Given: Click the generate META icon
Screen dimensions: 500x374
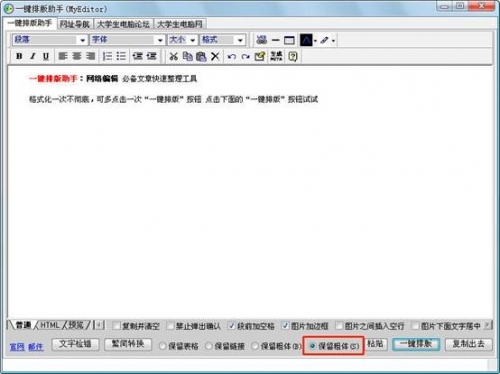Looking at the screenshot, I should (276, 56).
